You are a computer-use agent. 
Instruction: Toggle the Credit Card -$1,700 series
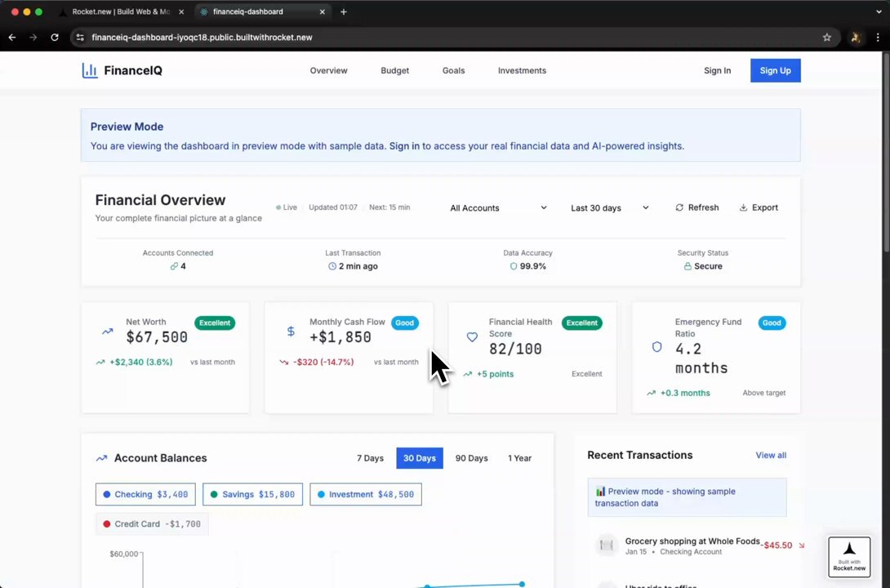tap(152, 523)
